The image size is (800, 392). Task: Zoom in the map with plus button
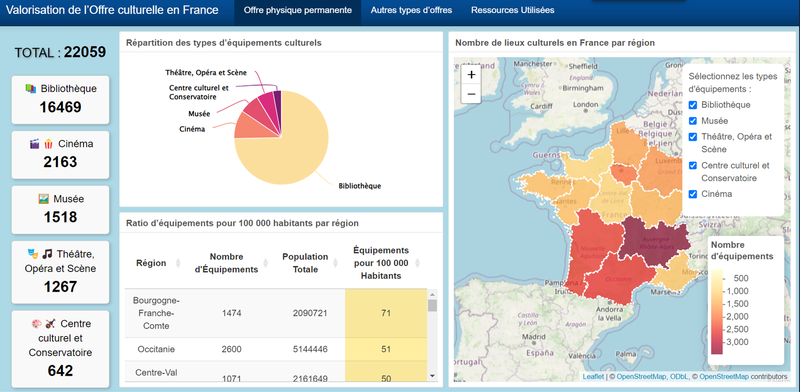click(x=471, y=75)
